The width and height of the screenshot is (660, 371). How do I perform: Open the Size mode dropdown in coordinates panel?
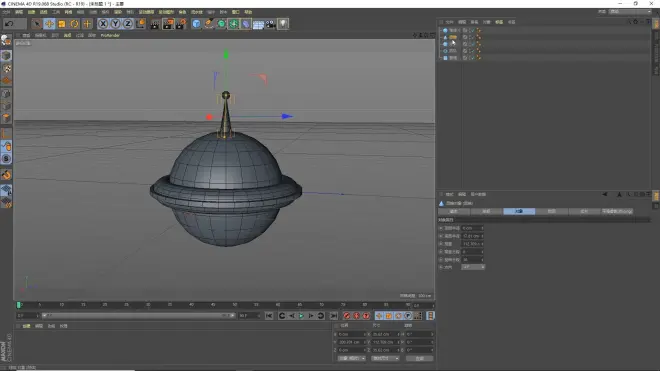point(385,358)
